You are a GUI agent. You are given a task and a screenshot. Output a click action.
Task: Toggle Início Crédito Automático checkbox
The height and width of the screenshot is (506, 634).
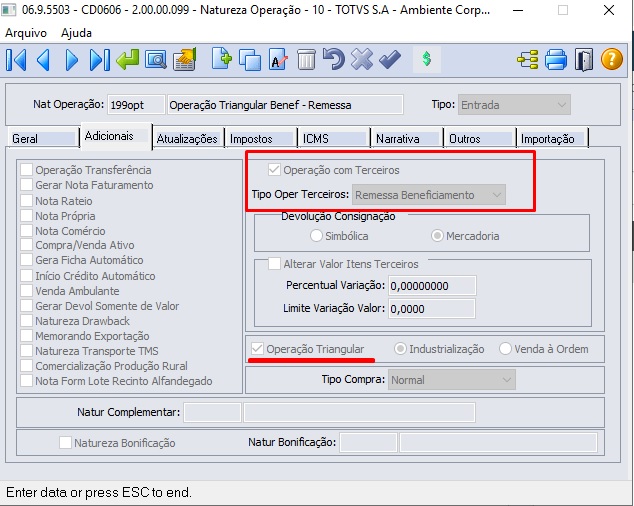tap(27, 275)
